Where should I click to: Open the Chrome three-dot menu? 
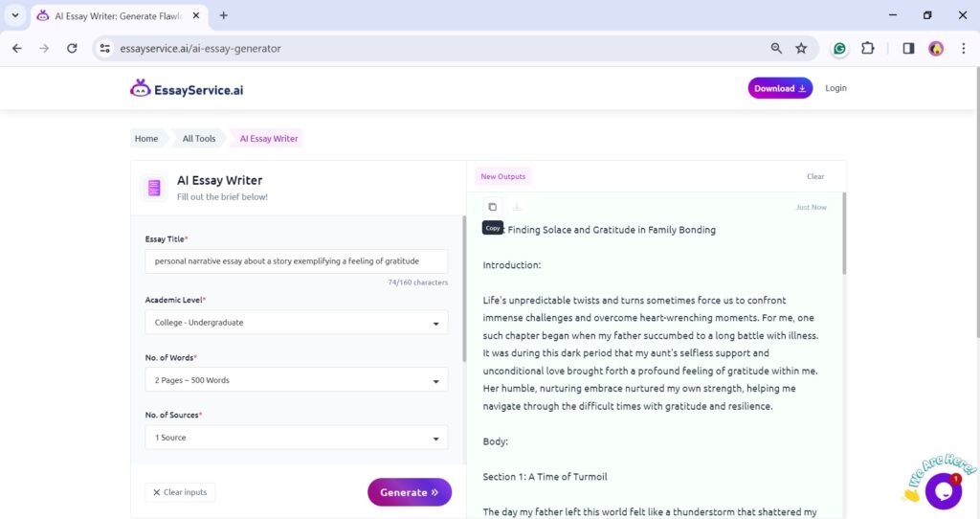(x=963, y=48)
